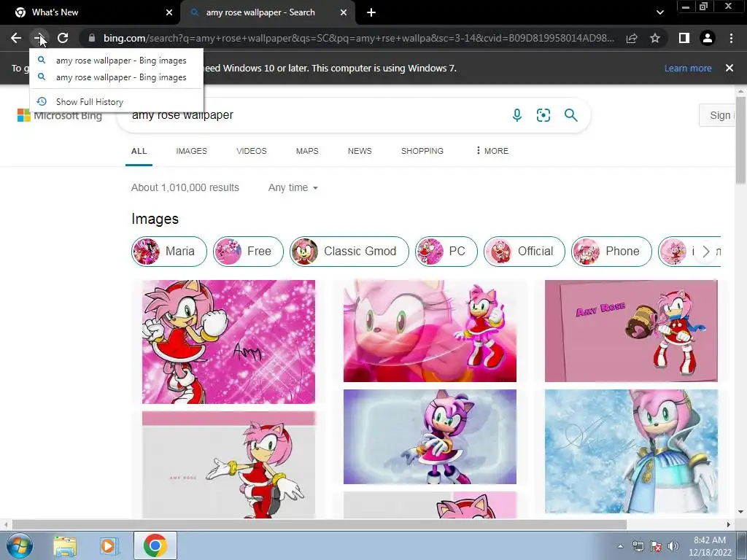Show hidden system tray icons

tap(620, 546)
